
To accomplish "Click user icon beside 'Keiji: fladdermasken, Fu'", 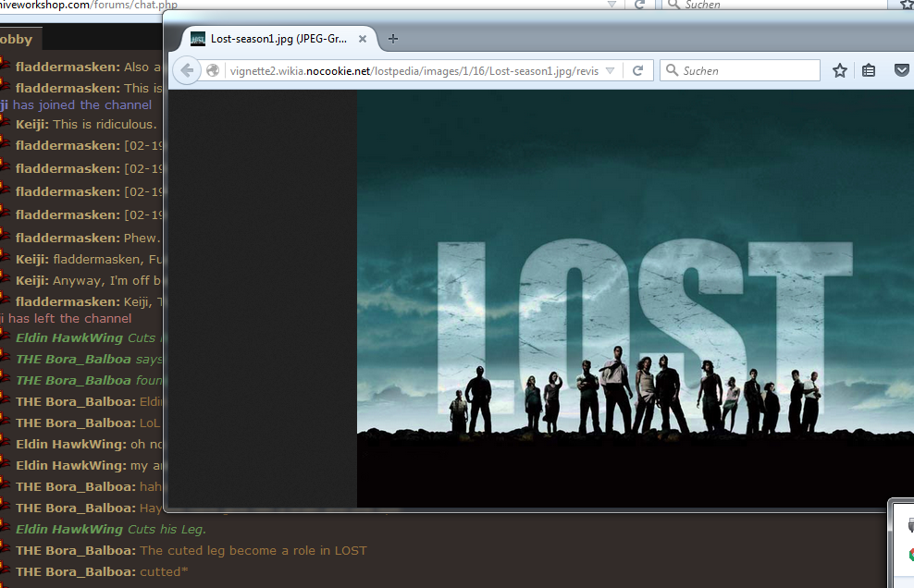I will point(5,256).
